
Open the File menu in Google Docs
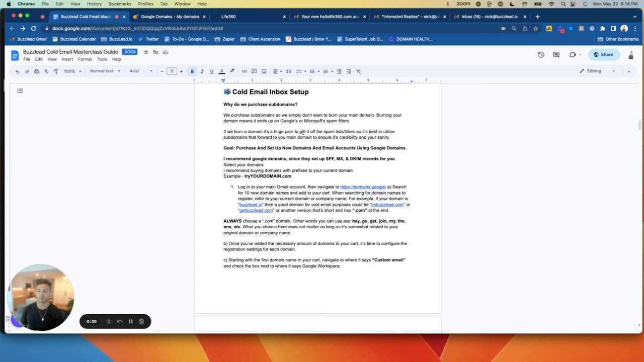point(27,59)
